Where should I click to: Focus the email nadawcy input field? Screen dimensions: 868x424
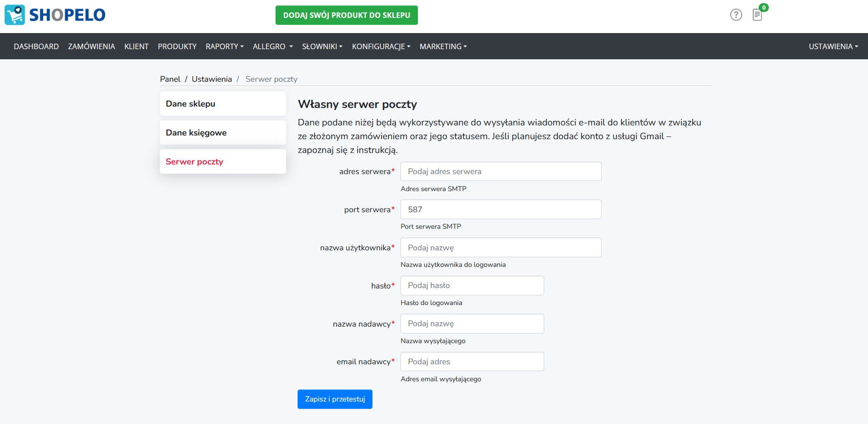[472, 362]
